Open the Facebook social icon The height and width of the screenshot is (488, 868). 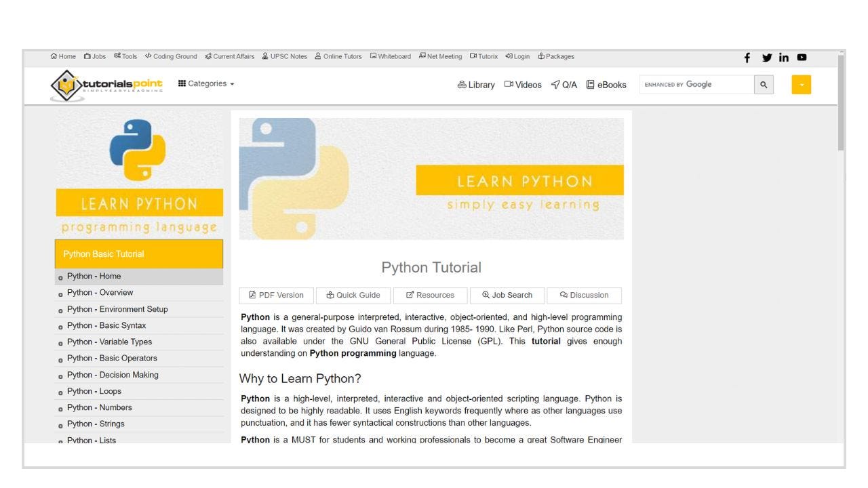click(747, 58)
